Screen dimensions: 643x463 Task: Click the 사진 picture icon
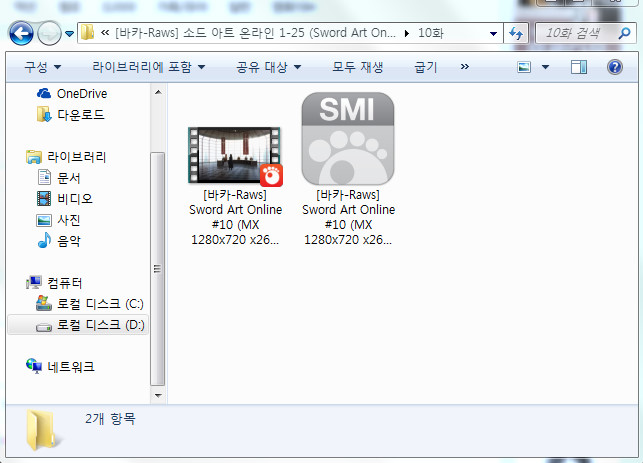point(44,220)
